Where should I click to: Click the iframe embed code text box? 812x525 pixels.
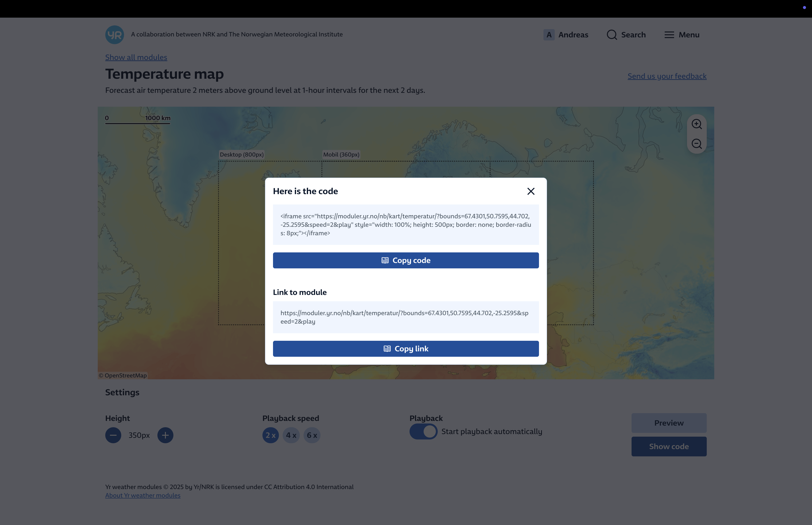[x=406, y=225]
